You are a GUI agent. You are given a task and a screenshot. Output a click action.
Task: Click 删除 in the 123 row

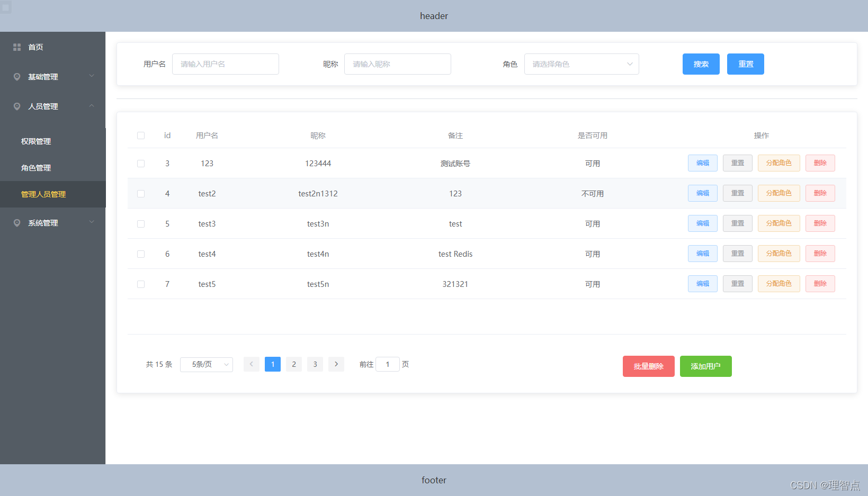click(x=820, y=163)
